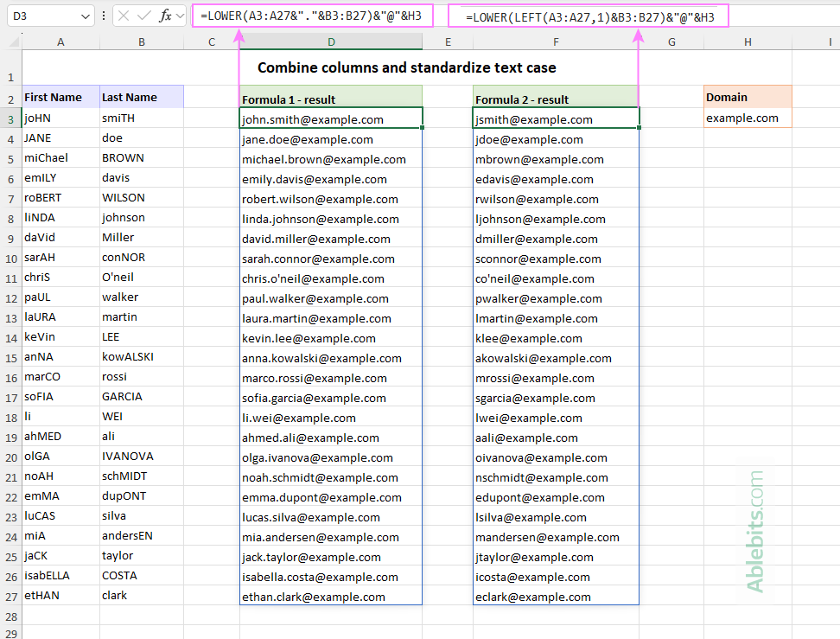Select column H header

click(x=747, y=41)
